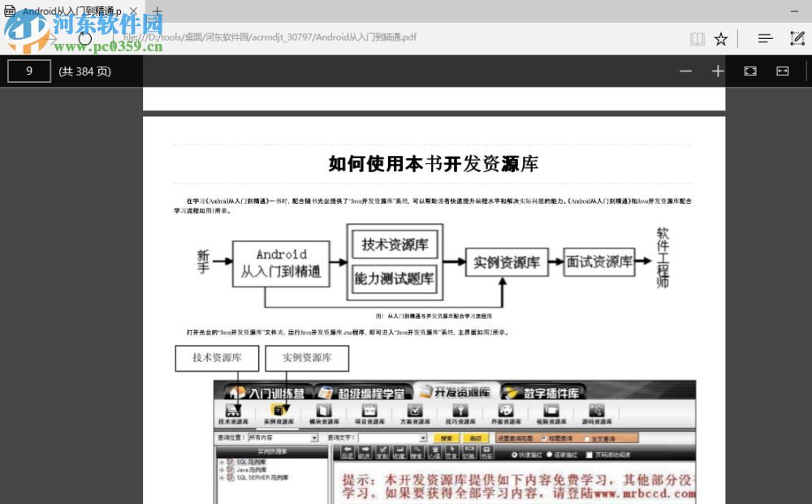Zoom in on the PDF
The image size is (812, 504).
coord(718,71)
